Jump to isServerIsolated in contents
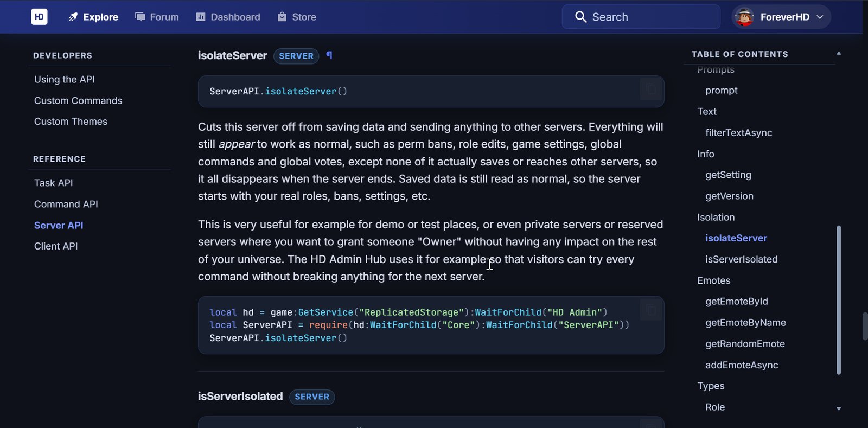The image size is (868, 428). (741, 259)
